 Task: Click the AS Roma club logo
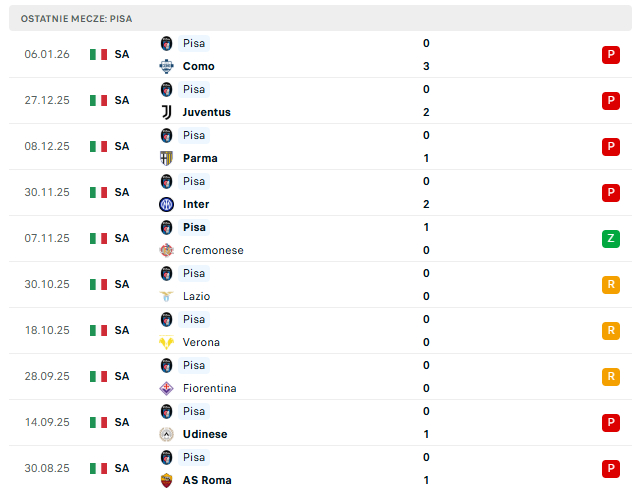(x=167, y=480)
